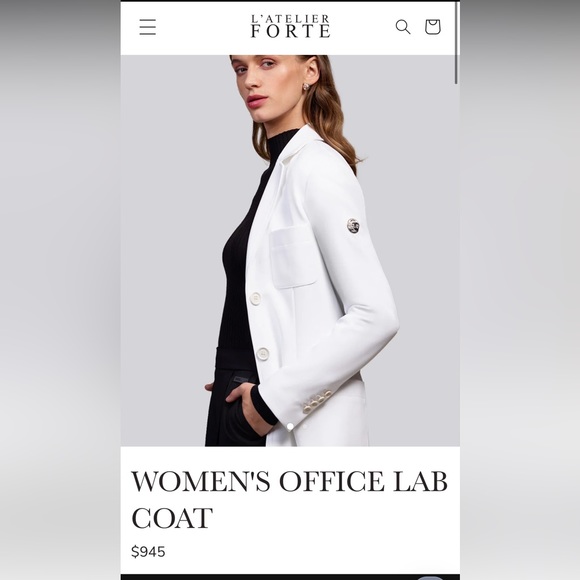Open the hamburger navigation menu
580x580 pixels.
tap(148, 27)
